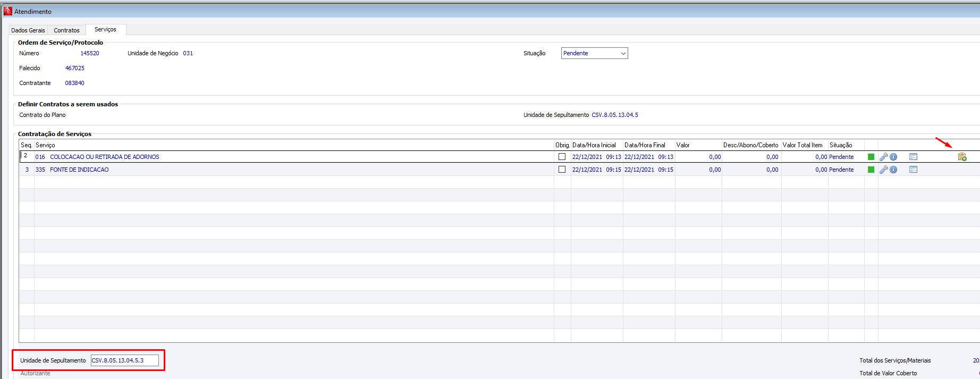Image resolution: width=980 pixels, height=379 pixels.
Task: Click the Data/Hora Final 22/12/2021 09:15 cell
Action: pyautogui.click(x=649, y=170)
